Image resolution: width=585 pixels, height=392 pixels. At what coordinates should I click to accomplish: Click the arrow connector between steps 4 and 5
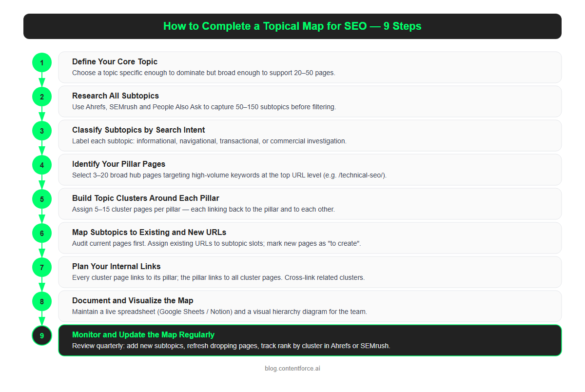(41, 182)
